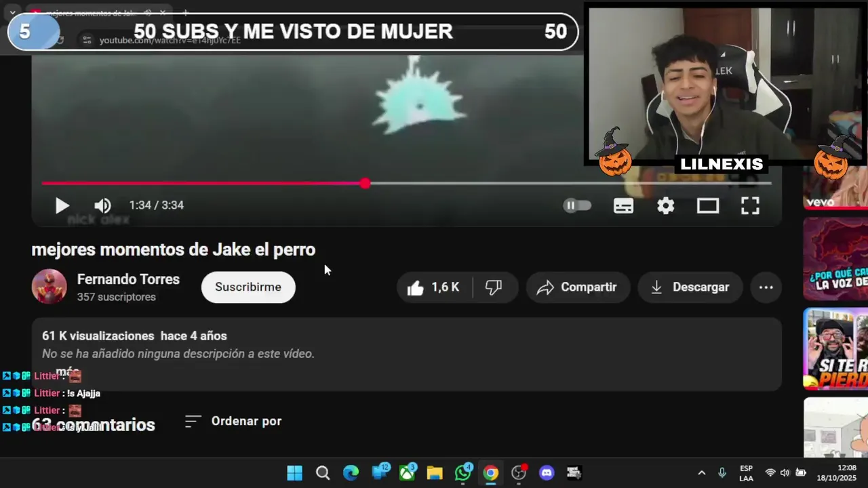This screenshot has height=488, width=868.
Task: Switch to theater mode
Action: pos(707,205)
